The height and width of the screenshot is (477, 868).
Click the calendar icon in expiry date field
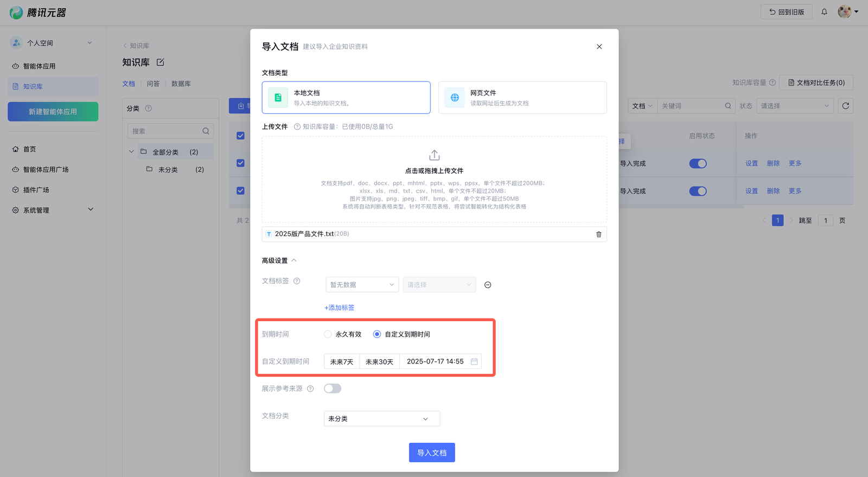474,361
